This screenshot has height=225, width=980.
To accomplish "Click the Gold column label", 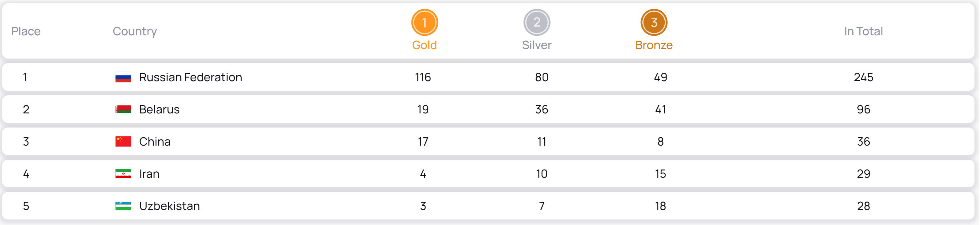I will click(x=425, y=45).
